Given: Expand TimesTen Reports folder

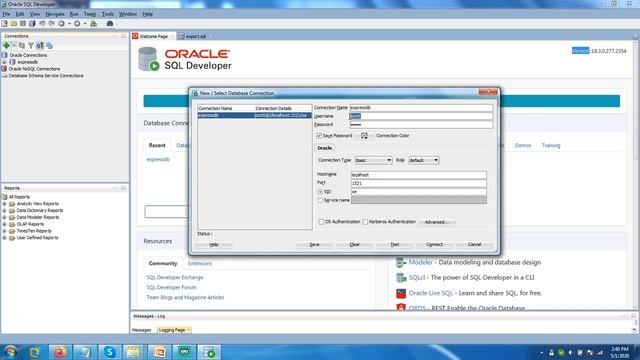Looking at the screenshot, I should 4,231.
